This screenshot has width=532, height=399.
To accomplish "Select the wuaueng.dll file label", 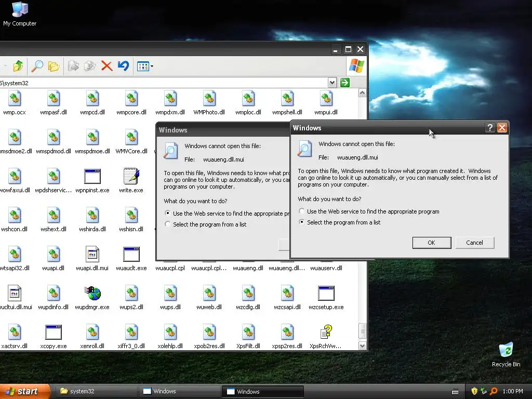I will pyautogui.click(x=248, y=268).
